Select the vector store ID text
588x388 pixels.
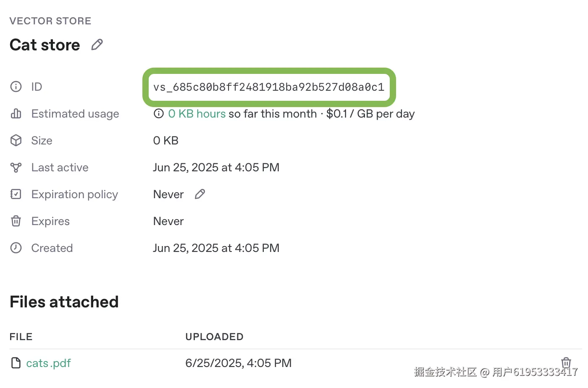tap(269, 87)
